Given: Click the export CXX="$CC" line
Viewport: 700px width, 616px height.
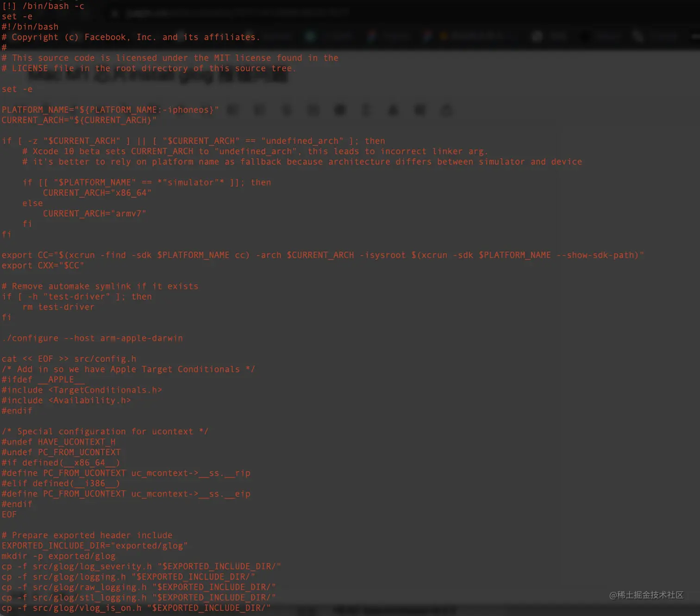Looking at the screenshot, I should point(43,265).
